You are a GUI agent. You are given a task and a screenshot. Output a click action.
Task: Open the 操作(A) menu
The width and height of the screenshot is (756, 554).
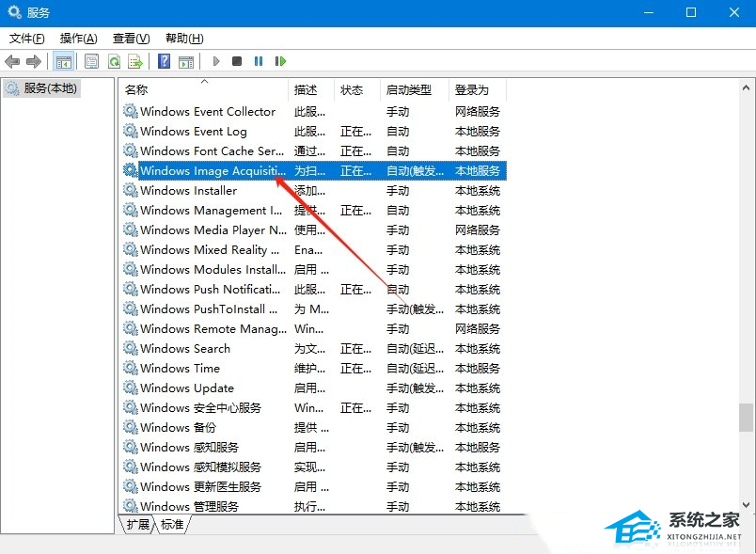pos(79,38)
